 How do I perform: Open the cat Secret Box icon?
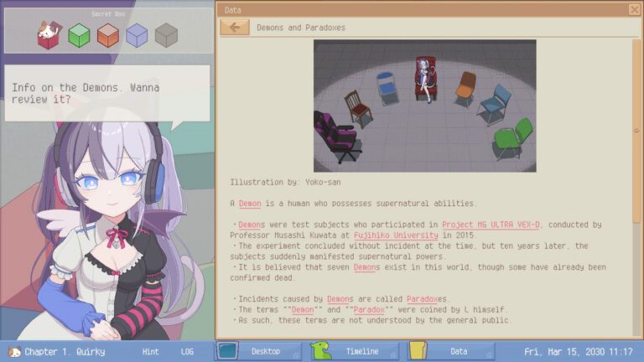[x=49, y=35]
